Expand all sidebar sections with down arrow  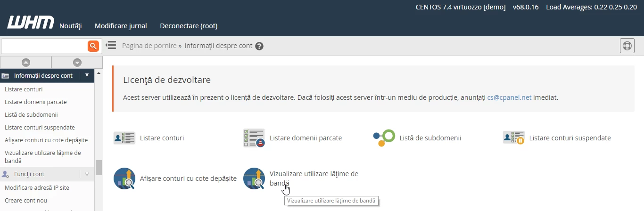point(77,62)
